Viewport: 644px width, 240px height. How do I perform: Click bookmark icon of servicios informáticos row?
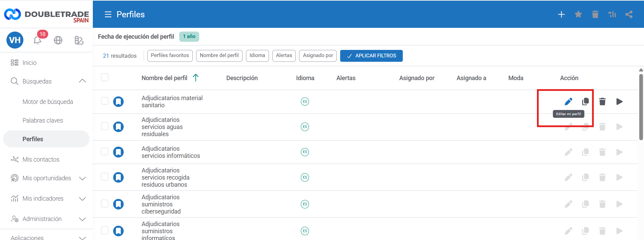[x=118, y=152]
